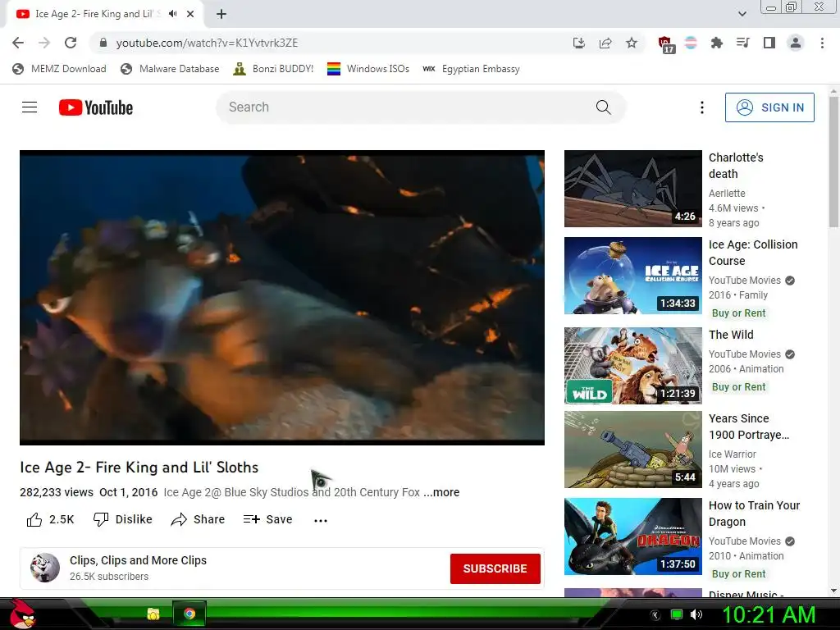The image size is (840, 630).
Task: Open the Malware Database bookmark
Action: click(x=170, y=69)
